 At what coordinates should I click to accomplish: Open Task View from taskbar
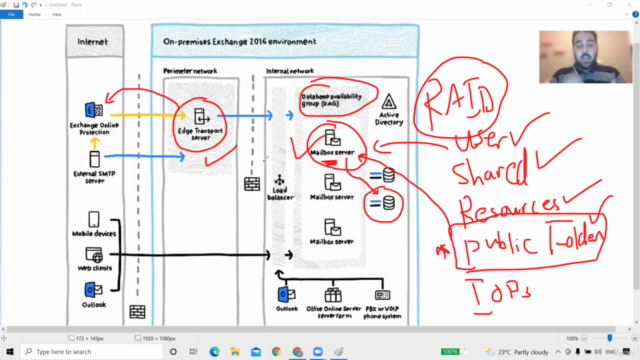[193, 352]
